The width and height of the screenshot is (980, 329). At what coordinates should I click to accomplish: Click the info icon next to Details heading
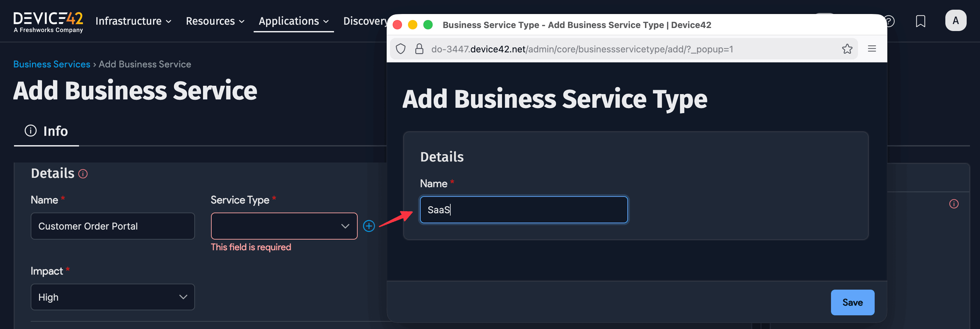(83, 174)
